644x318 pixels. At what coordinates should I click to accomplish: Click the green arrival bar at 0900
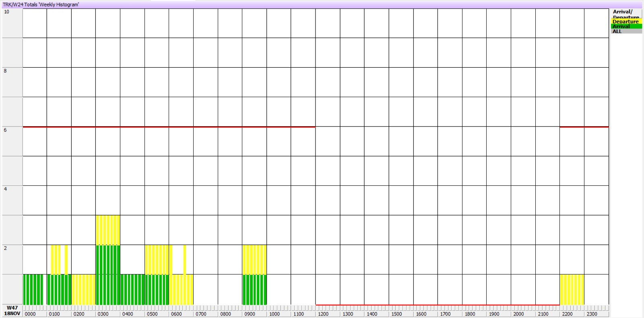(x=254, y=289)
